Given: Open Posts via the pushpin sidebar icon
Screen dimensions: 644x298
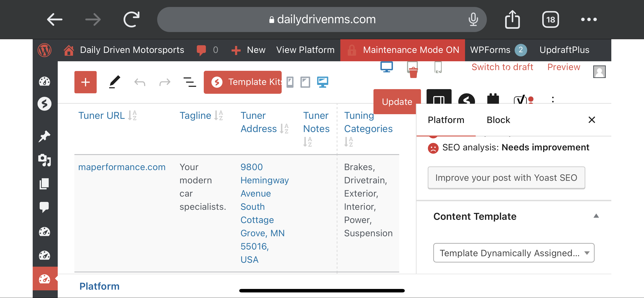Looking at the screenshot, I should (45, 136).
